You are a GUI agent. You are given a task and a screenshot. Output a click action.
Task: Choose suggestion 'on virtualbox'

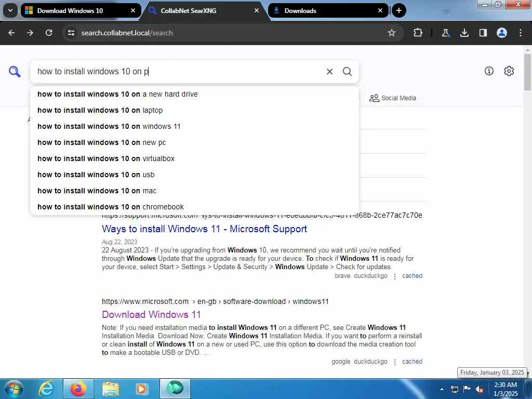click(x=195, y=158)
